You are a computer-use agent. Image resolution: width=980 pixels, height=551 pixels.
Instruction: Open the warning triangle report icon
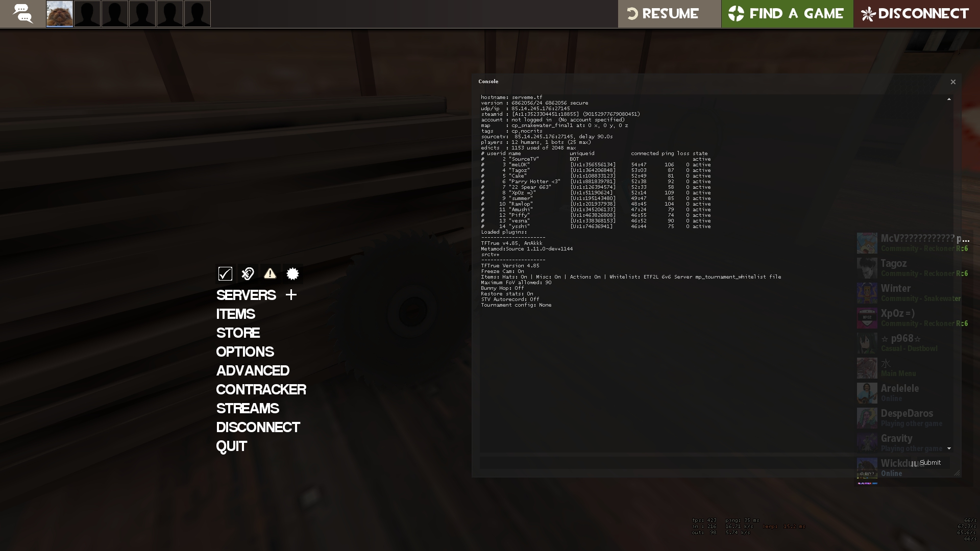click(270, 274)
